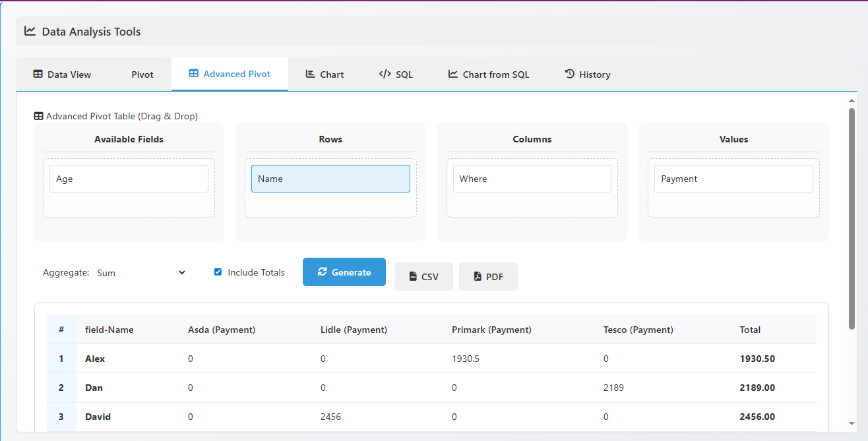The image size is (868, 441).
Task: Click the file icon on the CSV button
Action: [x=412, y=276]
